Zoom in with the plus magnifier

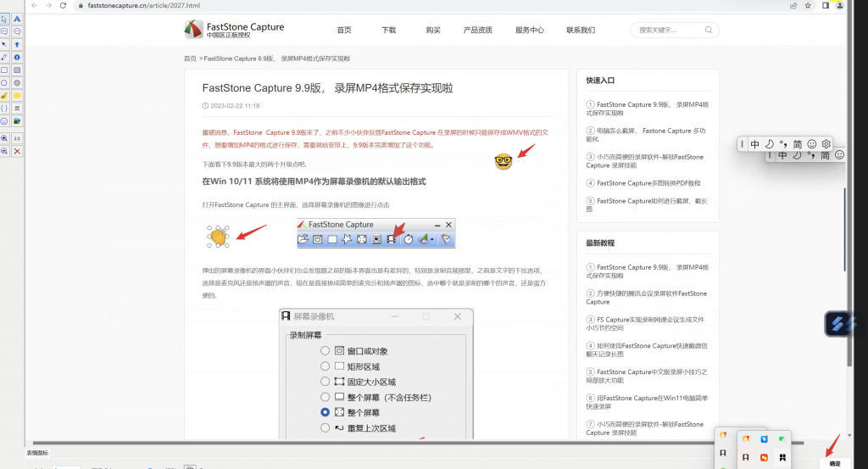[x=4, y=138]
